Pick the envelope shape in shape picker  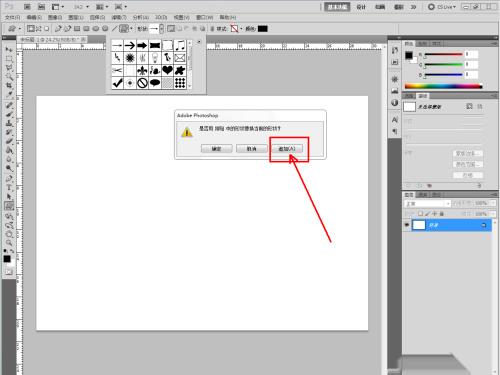[x=180, y=58]
